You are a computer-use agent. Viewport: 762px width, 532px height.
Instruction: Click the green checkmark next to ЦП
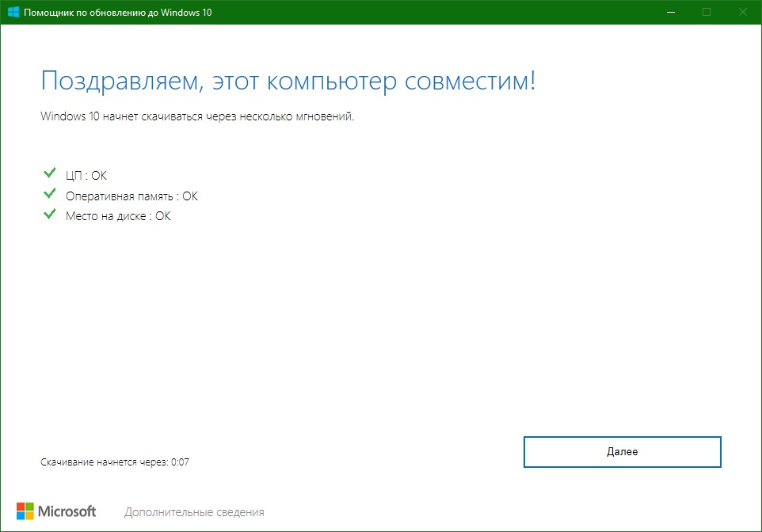[50, 173]
